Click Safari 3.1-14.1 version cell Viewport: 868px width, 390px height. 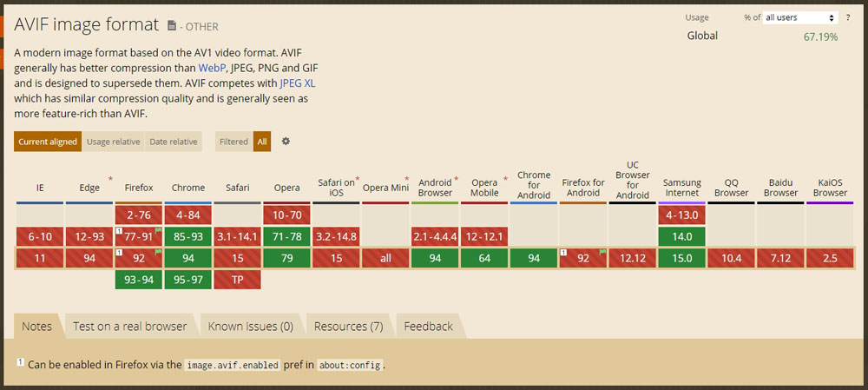coord(238,236)
